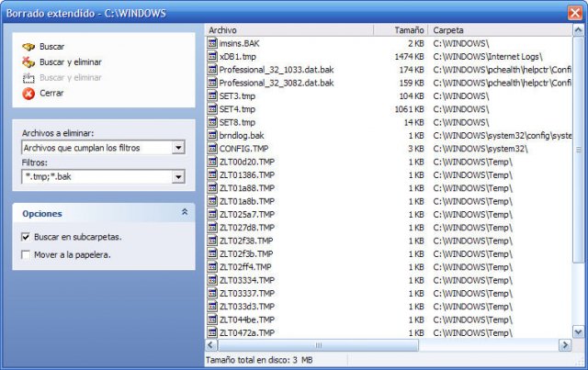The width and height of the screenshot is (588, 370).
Task: Uncheck Buscar en subcarpetas checkbox
Action: click(26, 237)
